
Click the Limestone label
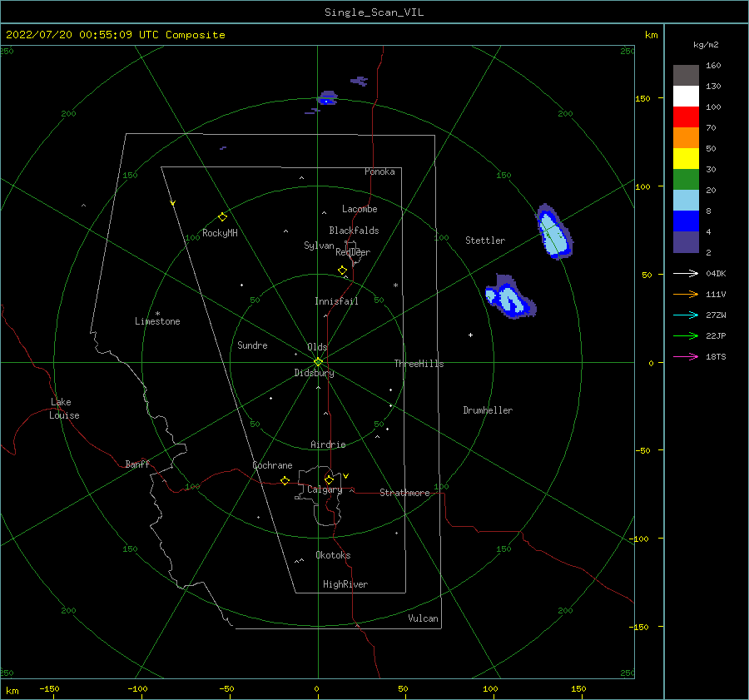click(157, 321)
